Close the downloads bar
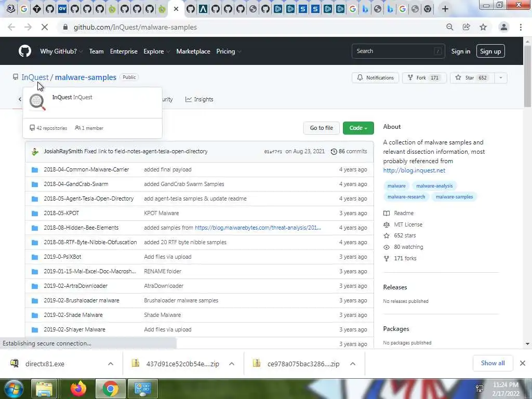Viewport: 532px width, 399px height. pyautogui.click(x=523, y=363)
